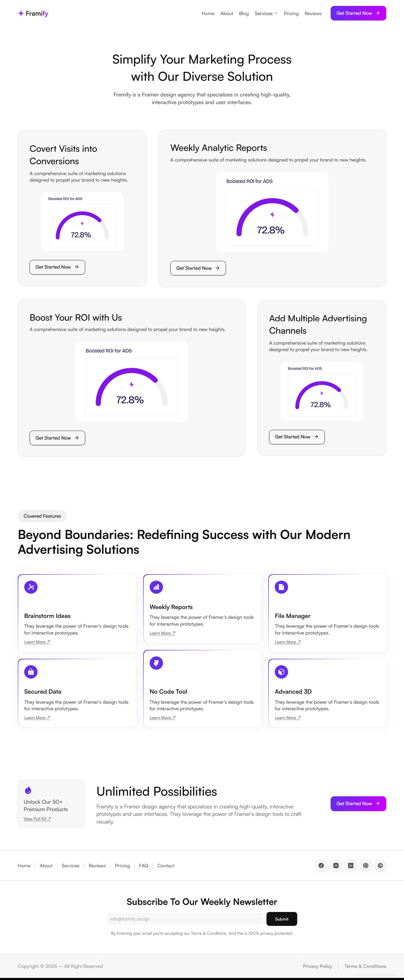The width and height of the screenshot is (404, 980).
Task: Click the Secured Data lock icon
Action: (x=31, y=672)
